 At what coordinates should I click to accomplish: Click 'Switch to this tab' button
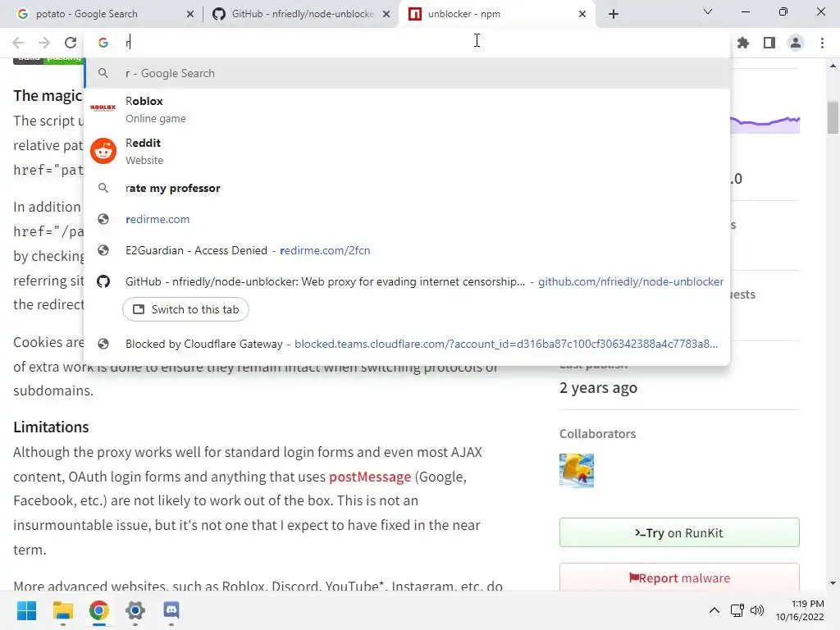[x=185, y=309]
